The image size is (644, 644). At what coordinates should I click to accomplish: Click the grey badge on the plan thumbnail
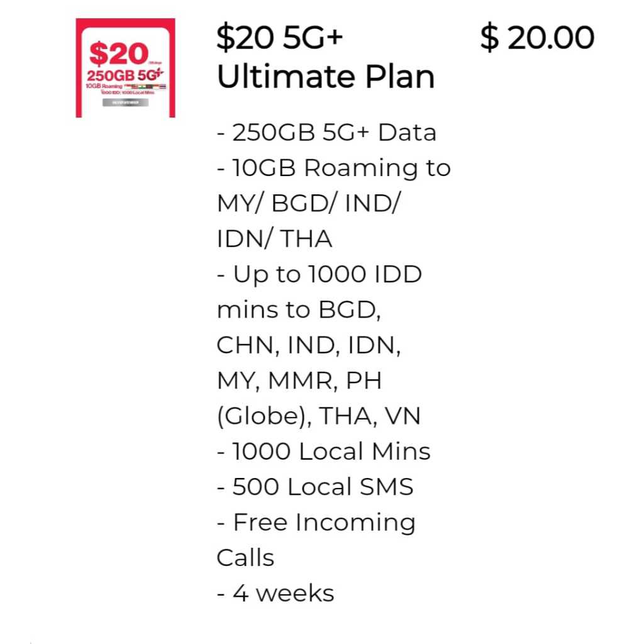click(x=125, y=102)
